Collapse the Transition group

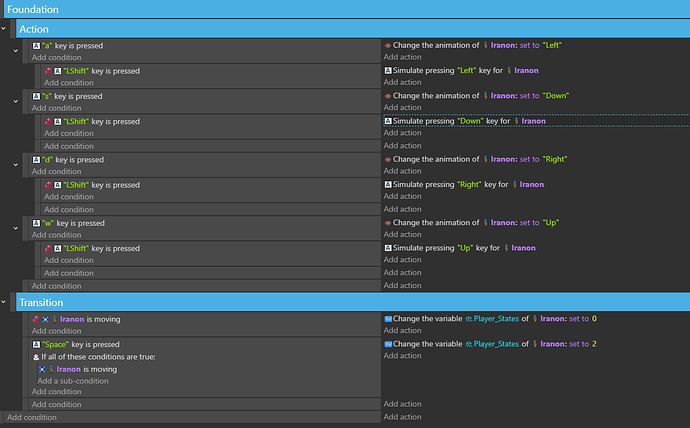4,302
